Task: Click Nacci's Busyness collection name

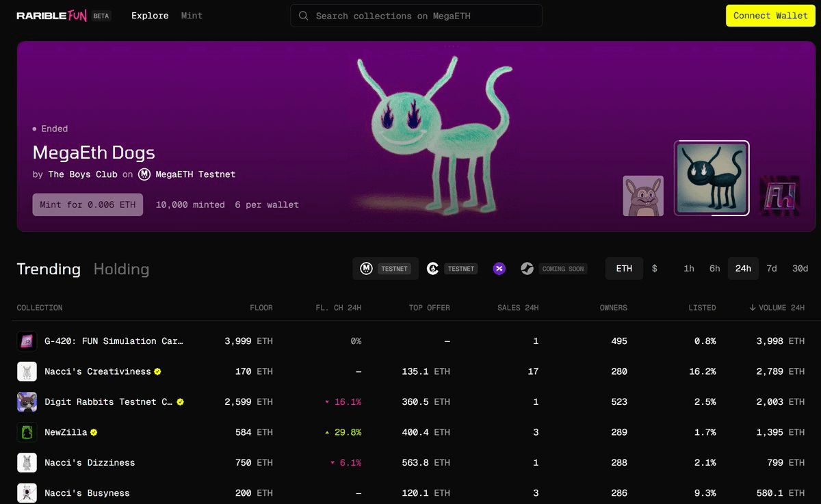Action: 87,493
